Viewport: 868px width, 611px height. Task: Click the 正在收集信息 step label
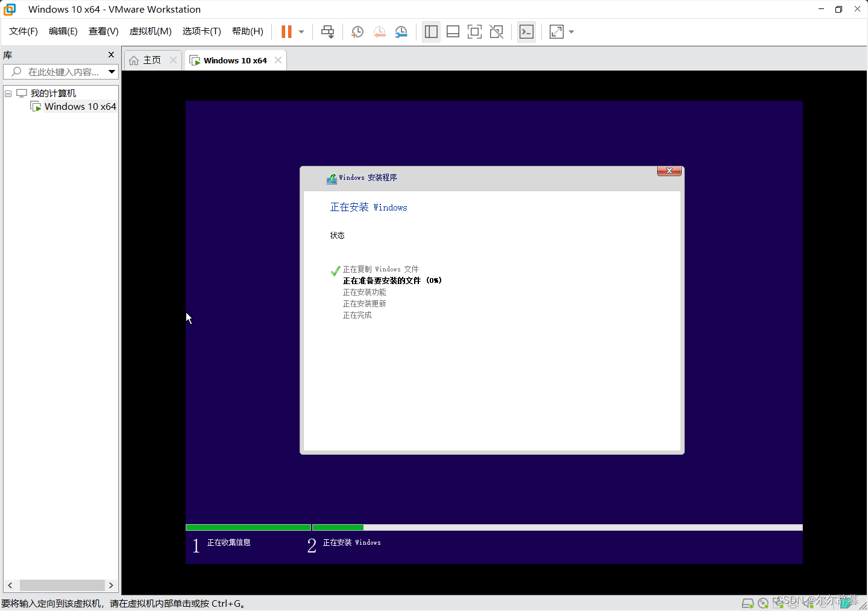[x=228, y=543]
